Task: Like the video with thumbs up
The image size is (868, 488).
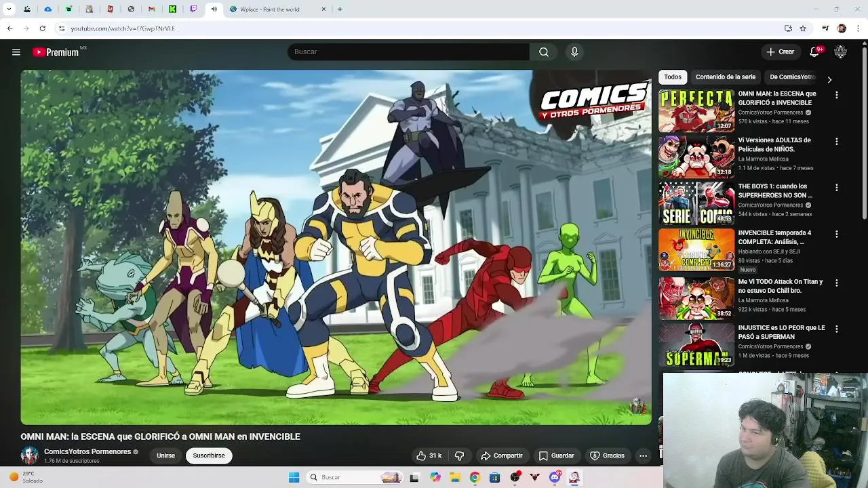Action: (429, 455)
